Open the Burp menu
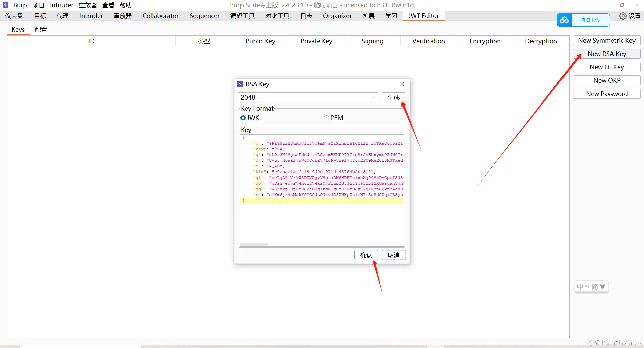The image size is (644, 348). coord(20,5)
